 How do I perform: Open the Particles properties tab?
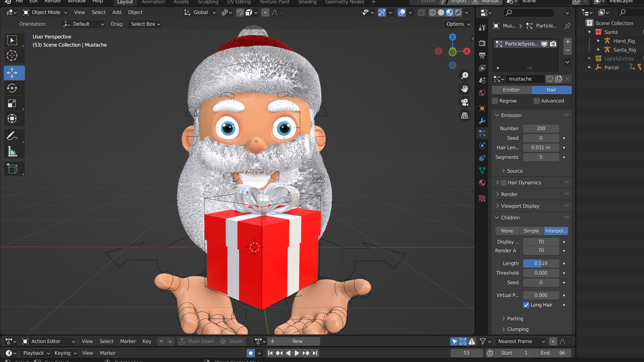482,133
